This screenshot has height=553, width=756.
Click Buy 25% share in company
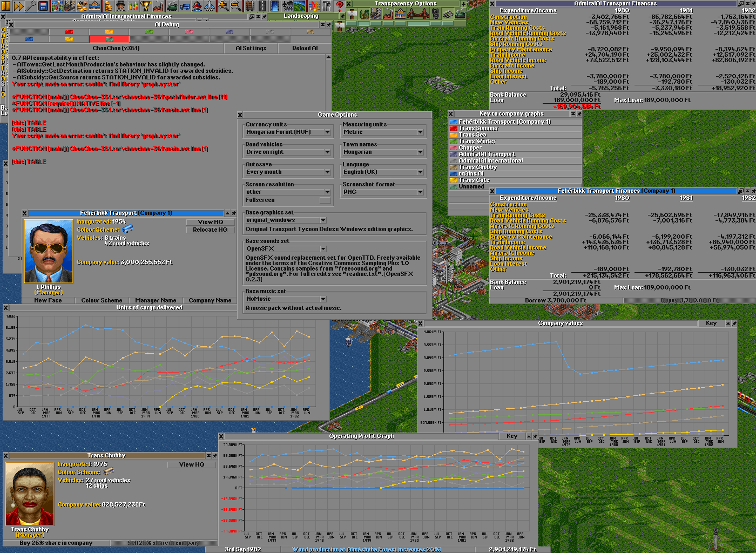56,543
